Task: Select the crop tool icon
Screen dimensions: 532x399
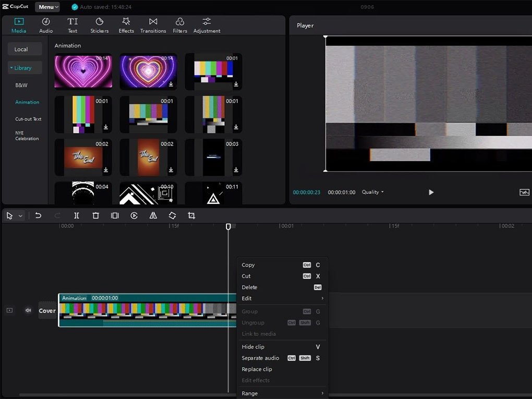Action: [x=191, y=215]
